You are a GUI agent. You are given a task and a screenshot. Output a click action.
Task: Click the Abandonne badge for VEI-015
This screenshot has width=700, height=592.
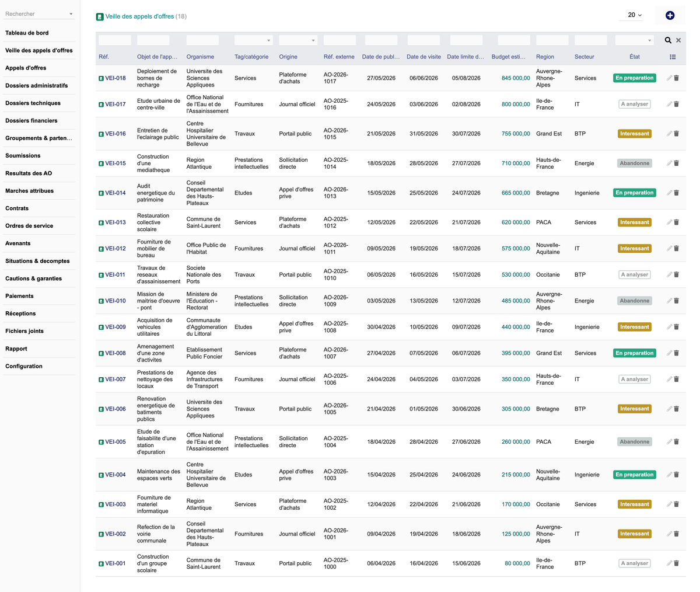point(634,163)
